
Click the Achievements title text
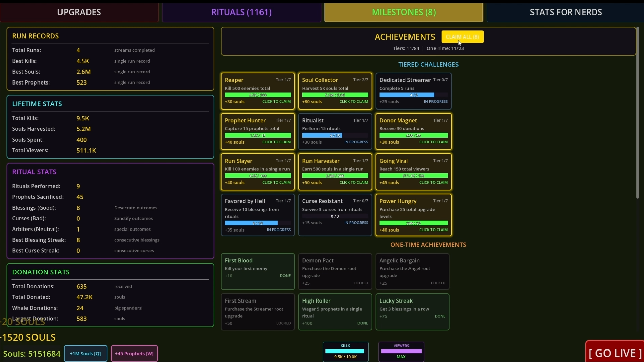pyautogui.click(x=405, y=37)
